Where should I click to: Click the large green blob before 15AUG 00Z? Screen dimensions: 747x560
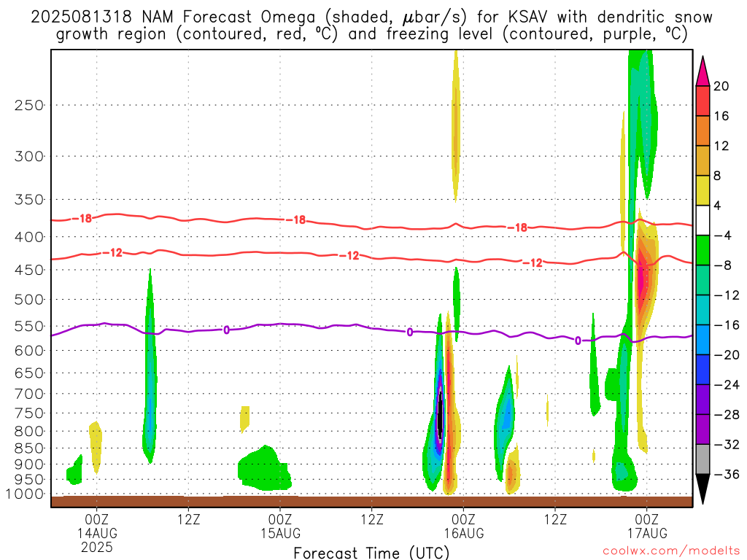(x=263, y=470)
